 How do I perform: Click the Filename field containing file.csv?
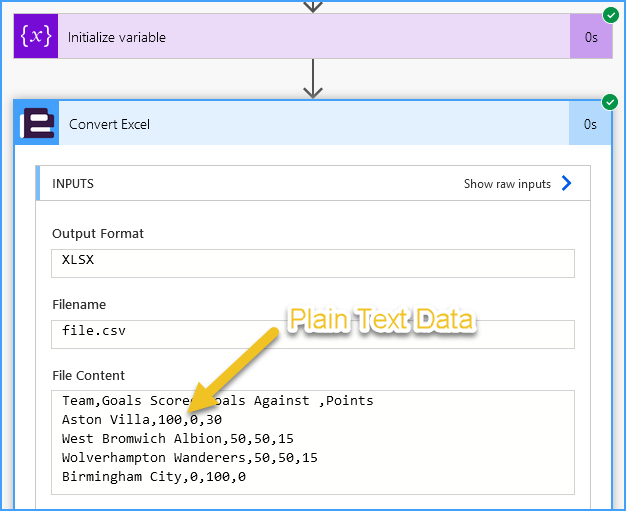click(313, 334)
